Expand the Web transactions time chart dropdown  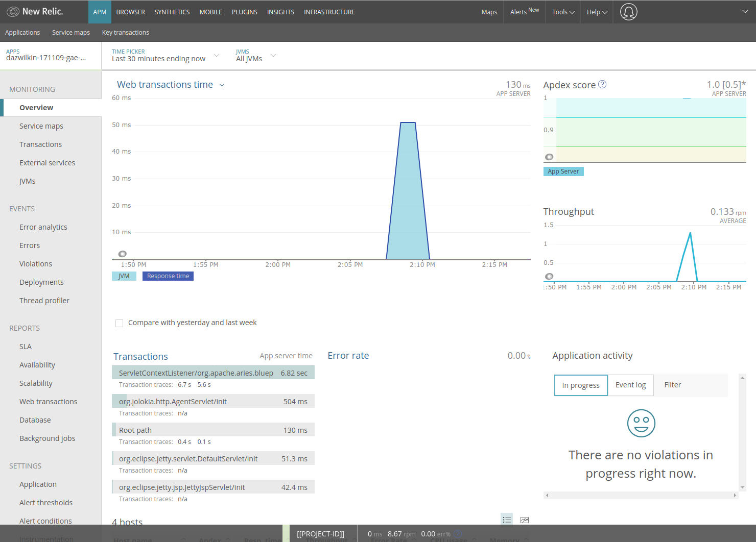pyautogui.click(x=222, y=85)
